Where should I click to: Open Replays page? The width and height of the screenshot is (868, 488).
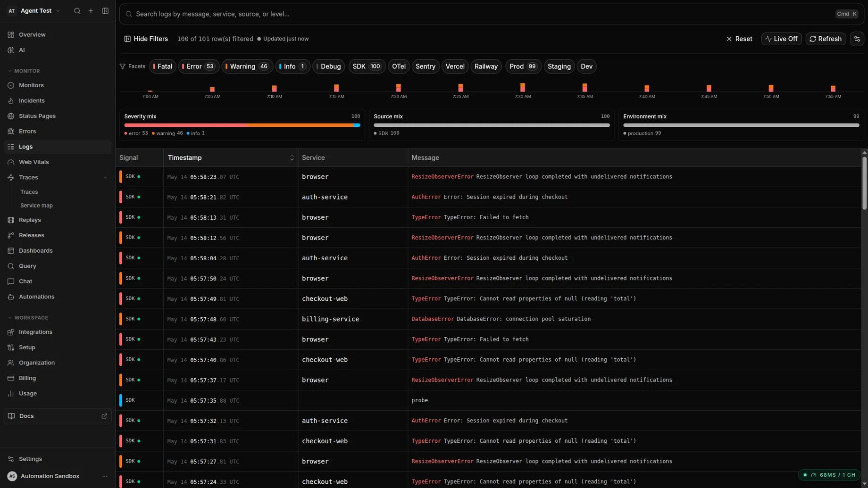(x=58, y=220)
